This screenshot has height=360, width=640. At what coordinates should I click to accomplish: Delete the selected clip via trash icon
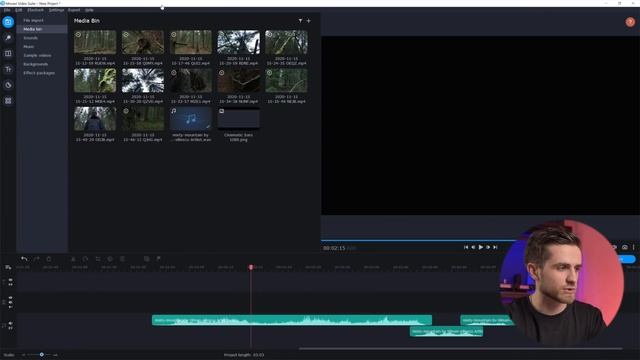49,259
